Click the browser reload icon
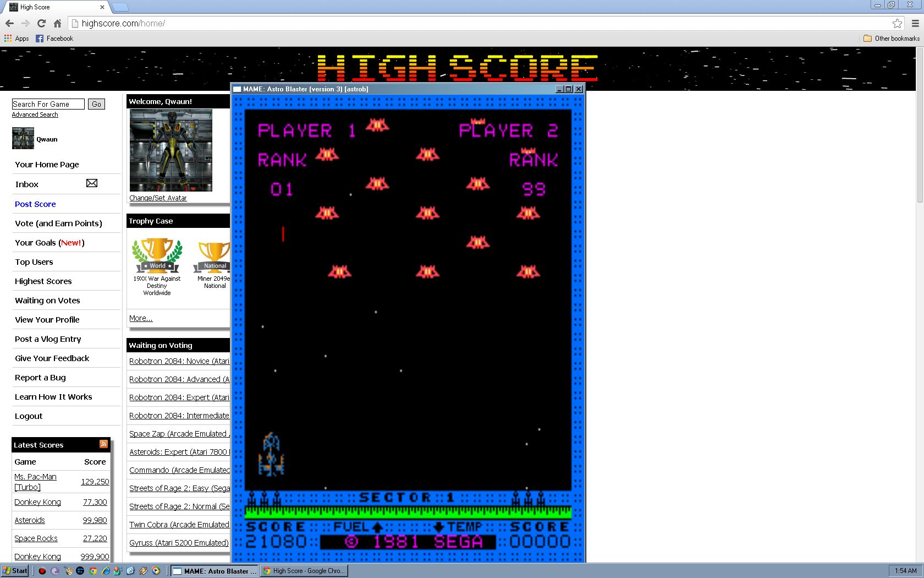 [x=41, y=23]
